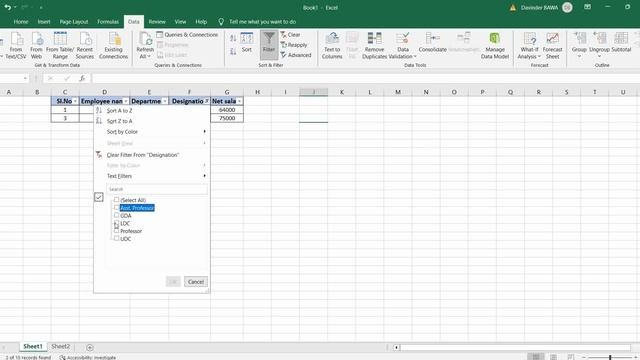Expand Sort by Color submenu
The image size is (640, 360).
151,132
